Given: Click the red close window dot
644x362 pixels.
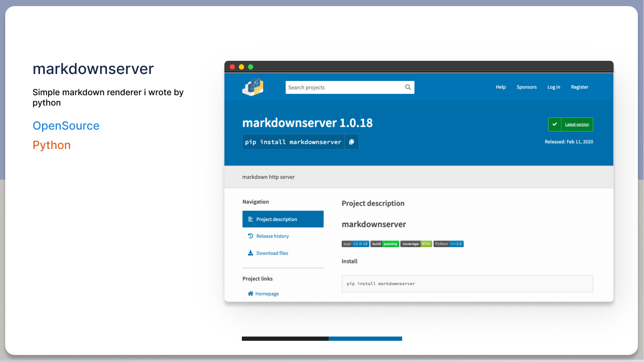Looking at the screenshot, I should tap(232, 67).
